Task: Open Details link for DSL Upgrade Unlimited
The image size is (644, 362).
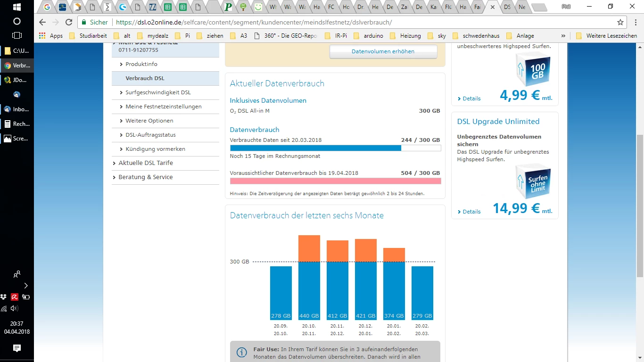Action: tap(471, 212)
